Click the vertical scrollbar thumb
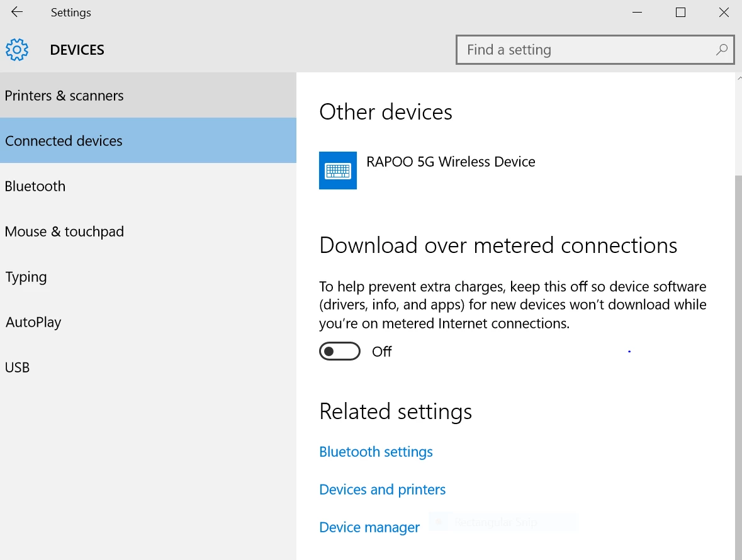The width and height of the screenshot is (742, 560). click(x=738, y=365)
